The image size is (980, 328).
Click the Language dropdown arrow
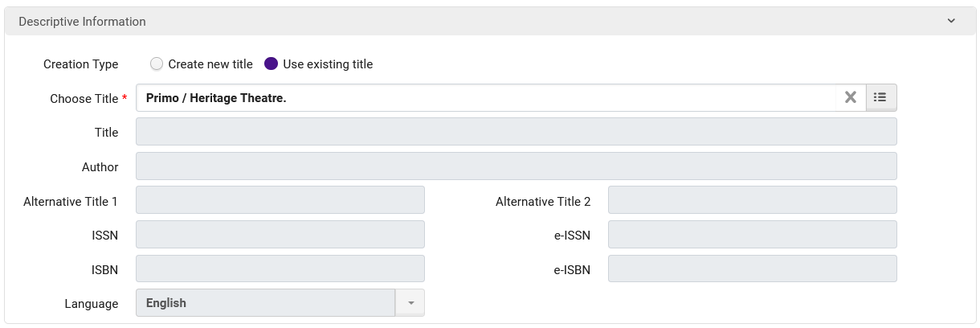[410, 303]
